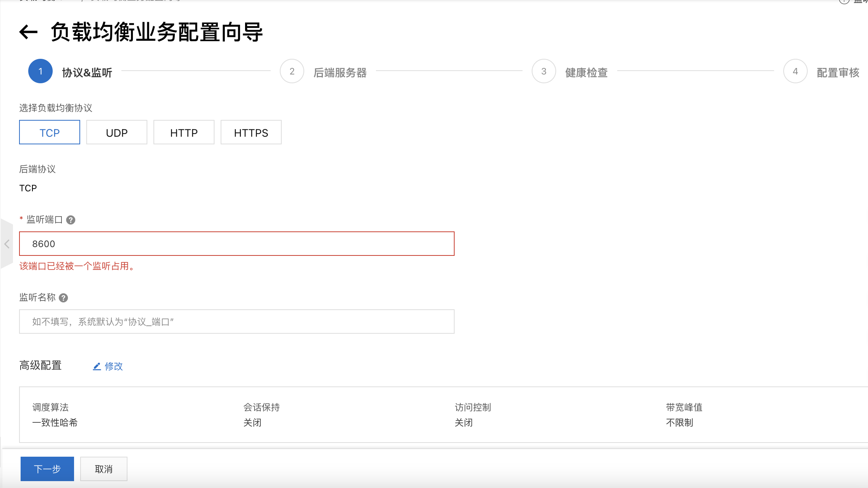Click the 取消 button
868x488 pixels.
(x=104, y=469)
